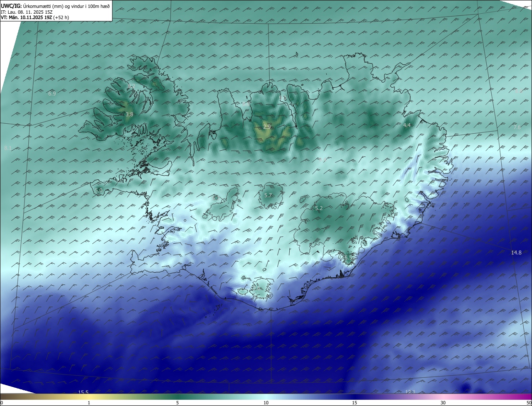The width and height of the screenshot is (532, 406).
Task: Click the 7.6 value label
Action: [x=517, y=127]
